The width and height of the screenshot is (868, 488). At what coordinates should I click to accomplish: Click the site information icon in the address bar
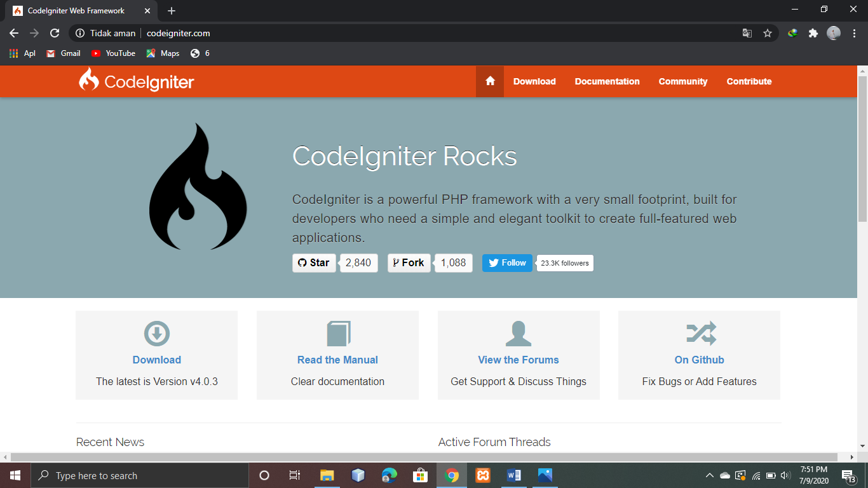point(80,33)
